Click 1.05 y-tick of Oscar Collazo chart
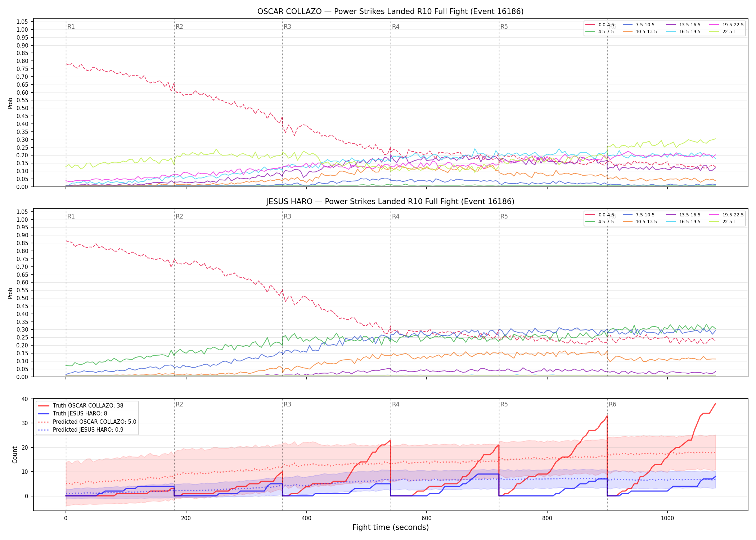This screenshot has width=756, height=540. tap(22, 22)
